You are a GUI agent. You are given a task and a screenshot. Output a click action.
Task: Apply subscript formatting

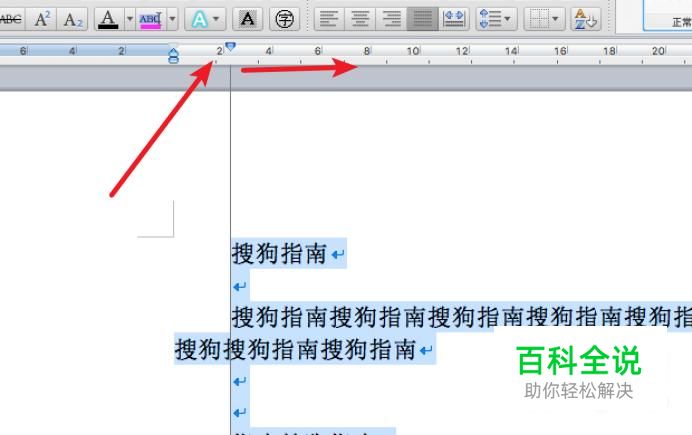[x=72, y=19]
